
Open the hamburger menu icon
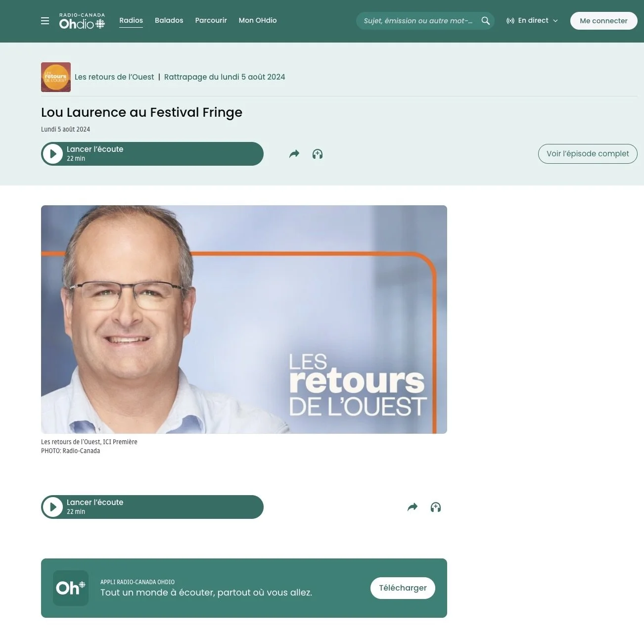(x=45, y=21)
